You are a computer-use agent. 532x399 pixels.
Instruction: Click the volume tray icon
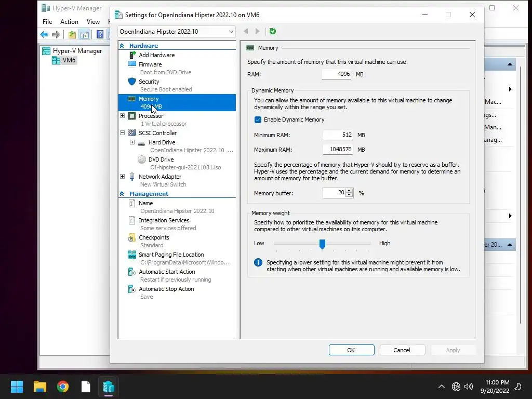pyautogui.click(x=469, y=387)
